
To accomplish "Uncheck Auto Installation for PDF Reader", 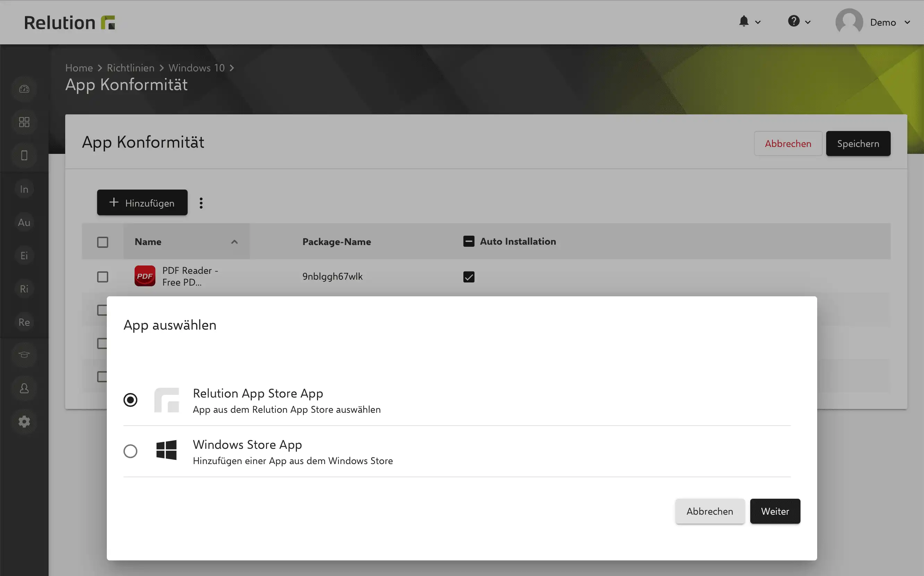I will 469,277.
